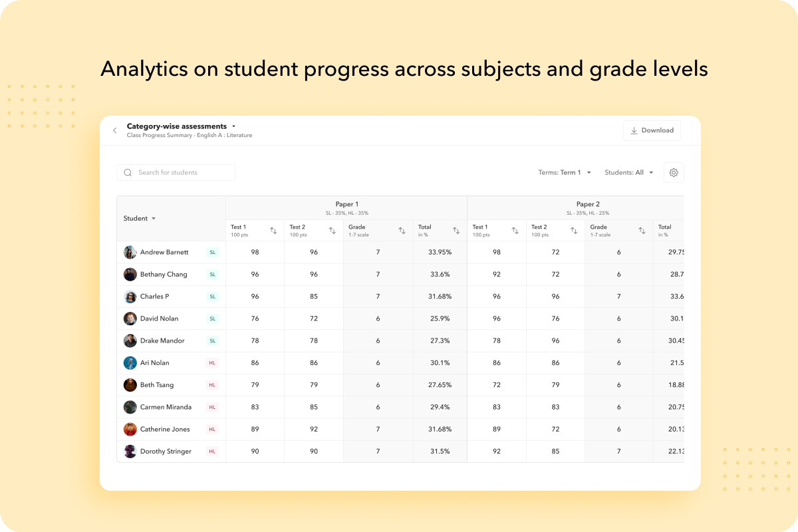Sort by Paper 2 Grade column
The image size is (798, 532).
642,231
